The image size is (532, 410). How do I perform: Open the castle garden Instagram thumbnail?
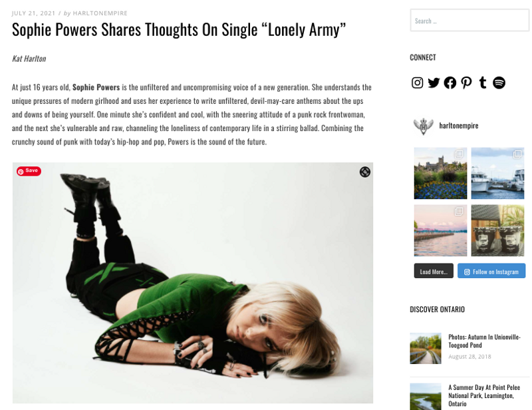click(440, 173)
